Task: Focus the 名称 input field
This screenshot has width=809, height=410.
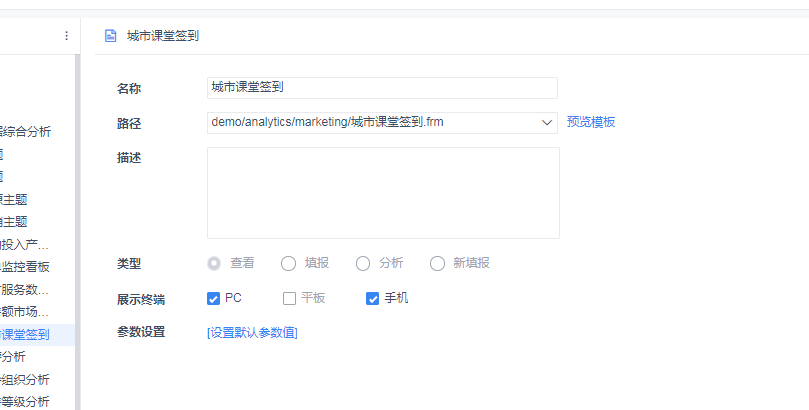Action: [x=382, y=88]
